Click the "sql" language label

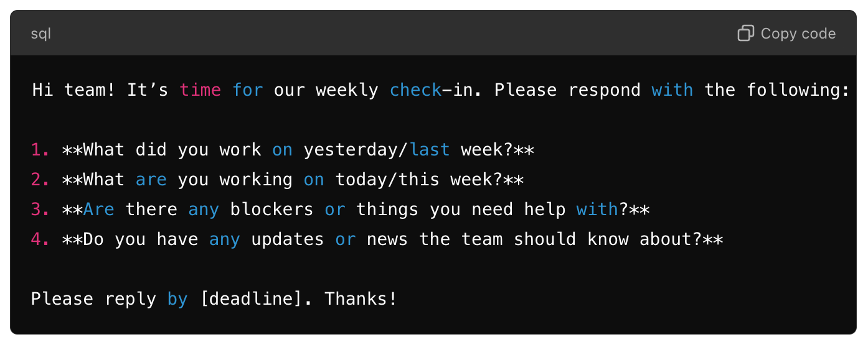point(41,34)
